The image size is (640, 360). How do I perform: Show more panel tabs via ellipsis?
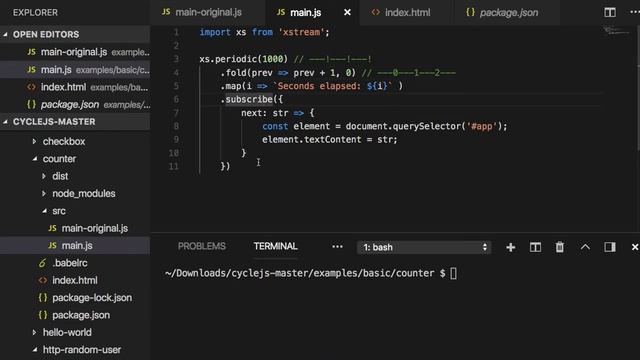tap(337, 247)
